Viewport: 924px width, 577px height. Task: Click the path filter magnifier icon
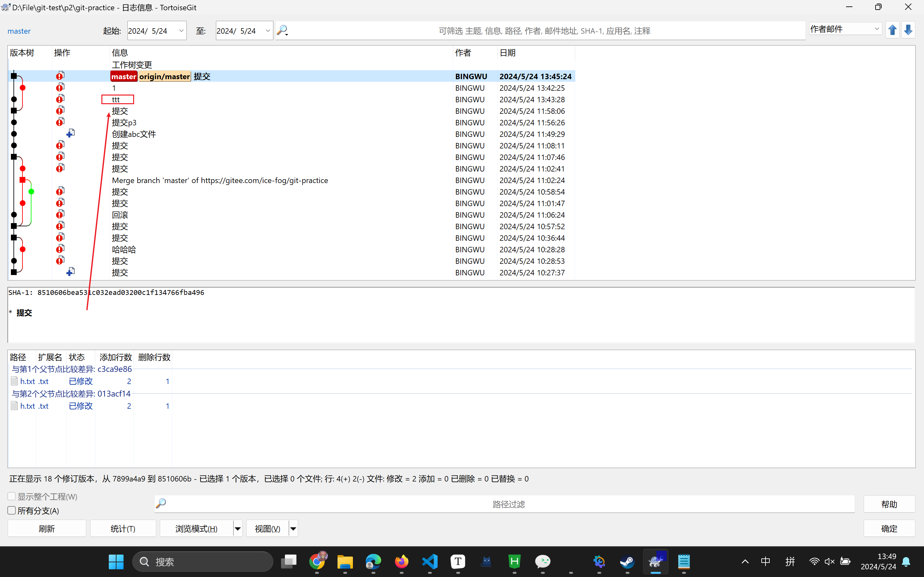tap(161, 503)
